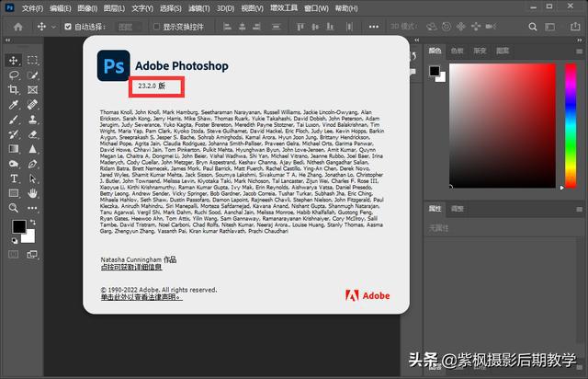This screenshot has height=379, width=588.
Task: Select the Blur tool
Action: [32, 149]
